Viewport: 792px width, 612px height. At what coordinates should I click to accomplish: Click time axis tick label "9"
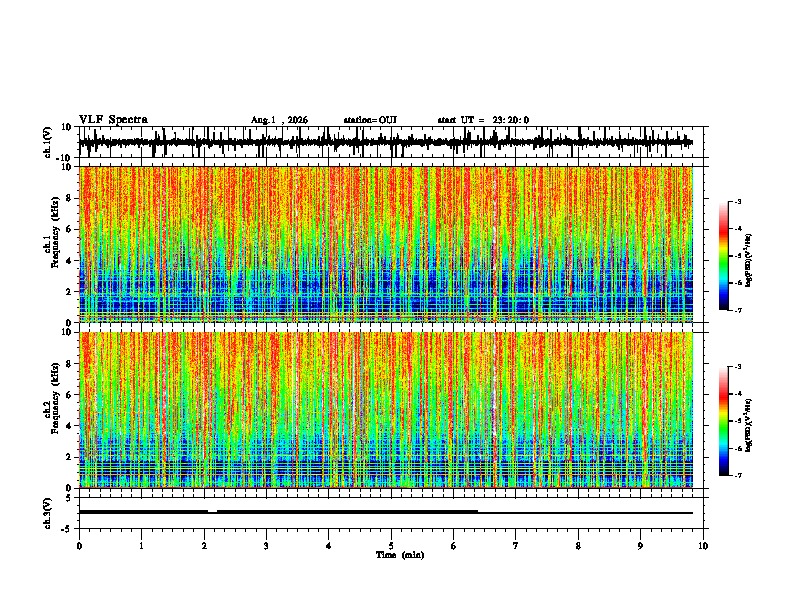640,546
